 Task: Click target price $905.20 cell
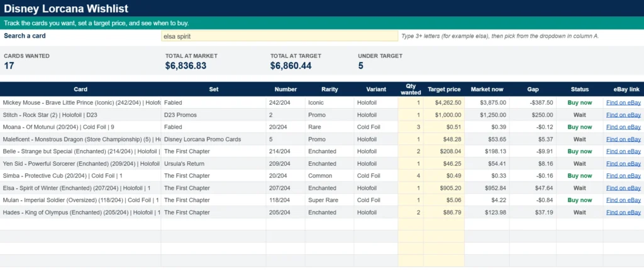444,188
